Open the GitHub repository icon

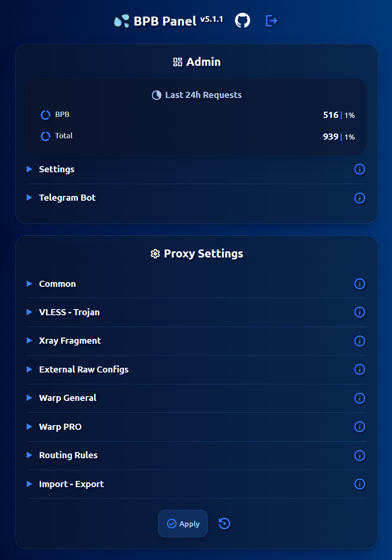[x=243, y=21]
